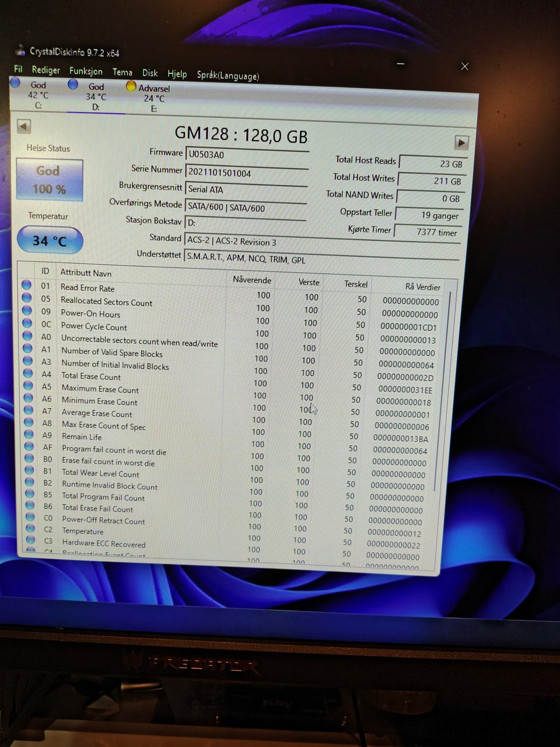This screenshot has height=747, width=560.
Task: Open the Tema menu
Action: click(x=123, y=72)
